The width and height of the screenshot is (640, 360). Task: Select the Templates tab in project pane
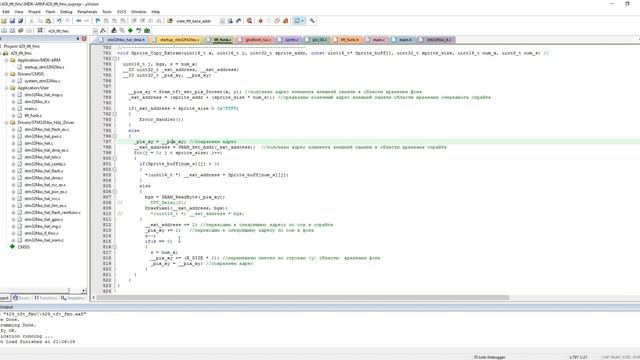point(73,298)
